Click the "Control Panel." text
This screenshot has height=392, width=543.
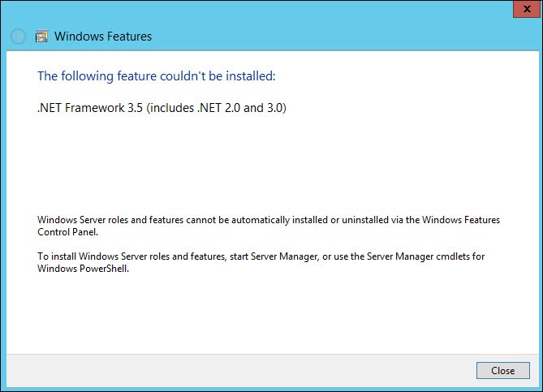click(68, 231)
